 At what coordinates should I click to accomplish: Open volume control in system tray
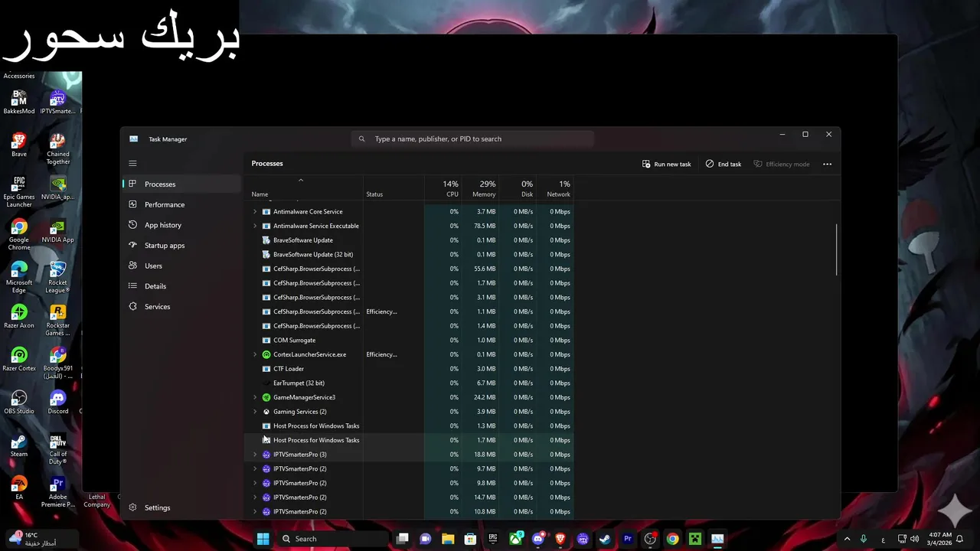pos(914,539)
